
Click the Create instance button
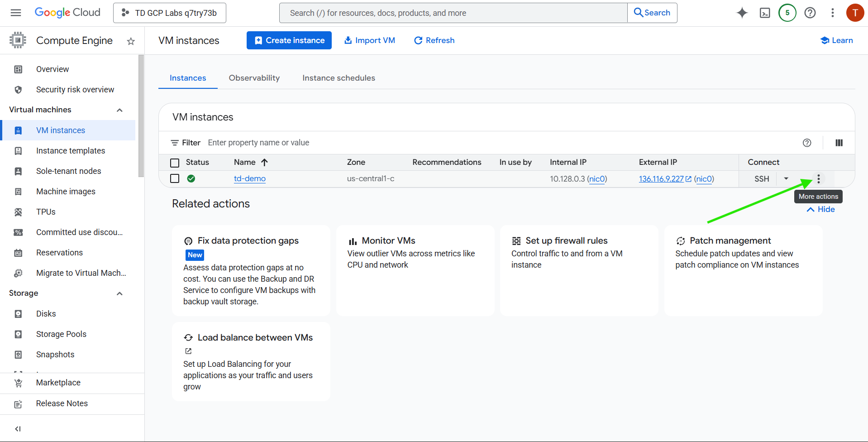(x=289, y=40)
